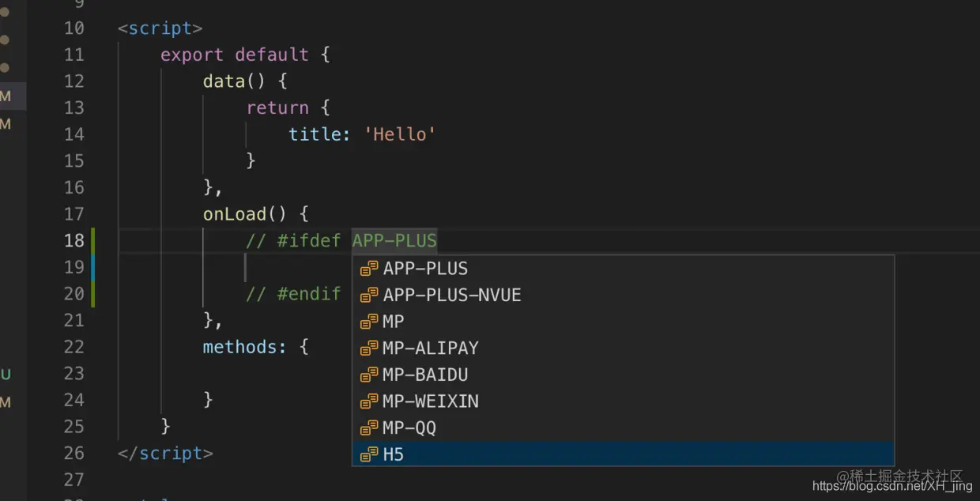Screen dimensions: 980x501
Task: Click line number 14 in gutter
Action: (x=74, y=134)
